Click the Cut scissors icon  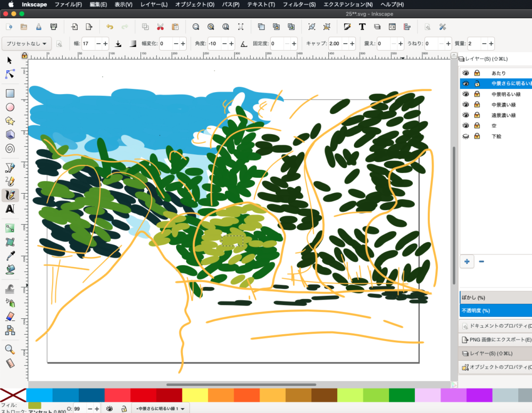pos(161,27)
